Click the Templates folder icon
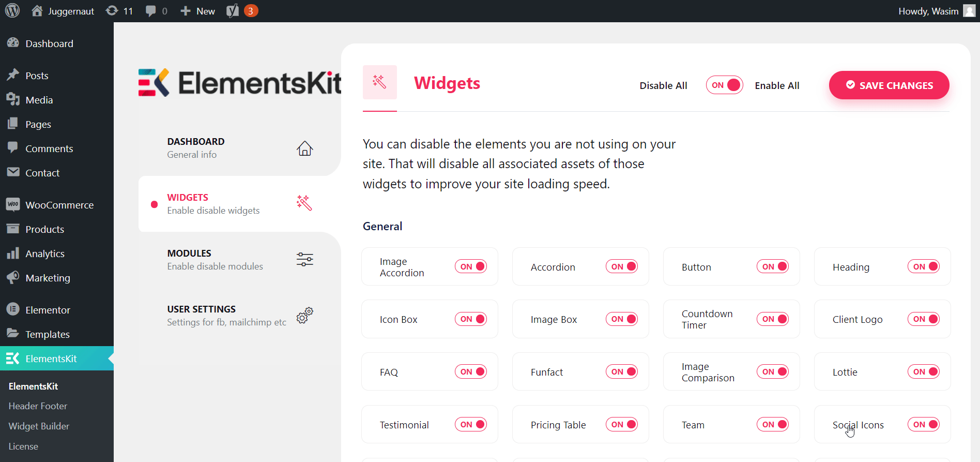980x462 pixels. pos(13,334)
